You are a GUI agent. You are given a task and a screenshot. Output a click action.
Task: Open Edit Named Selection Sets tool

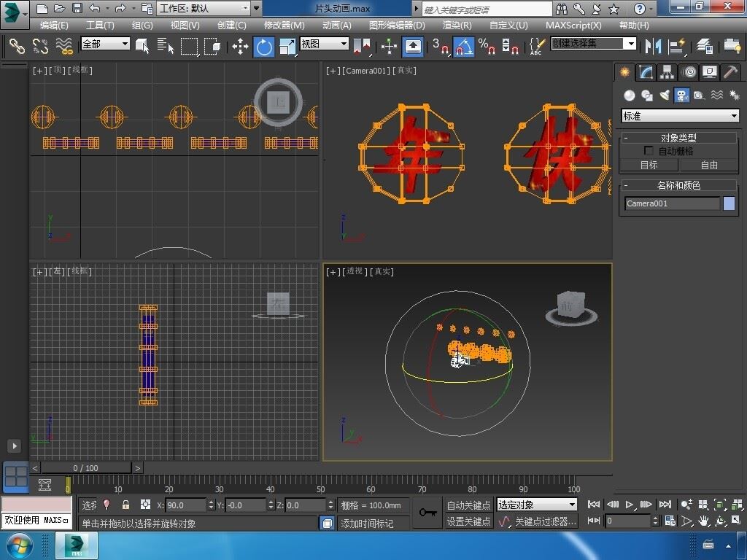pos(537,46)
